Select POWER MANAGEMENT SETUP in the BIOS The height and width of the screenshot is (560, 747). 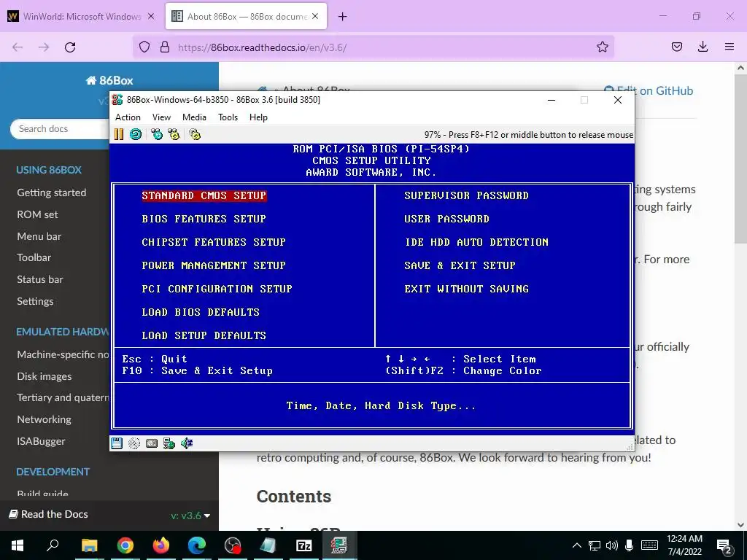tap(214, 265)
